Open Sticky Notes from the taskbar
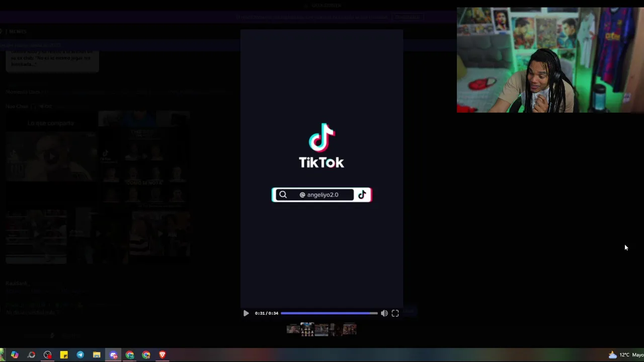This screenshot has width=644, height=362. 64,355
